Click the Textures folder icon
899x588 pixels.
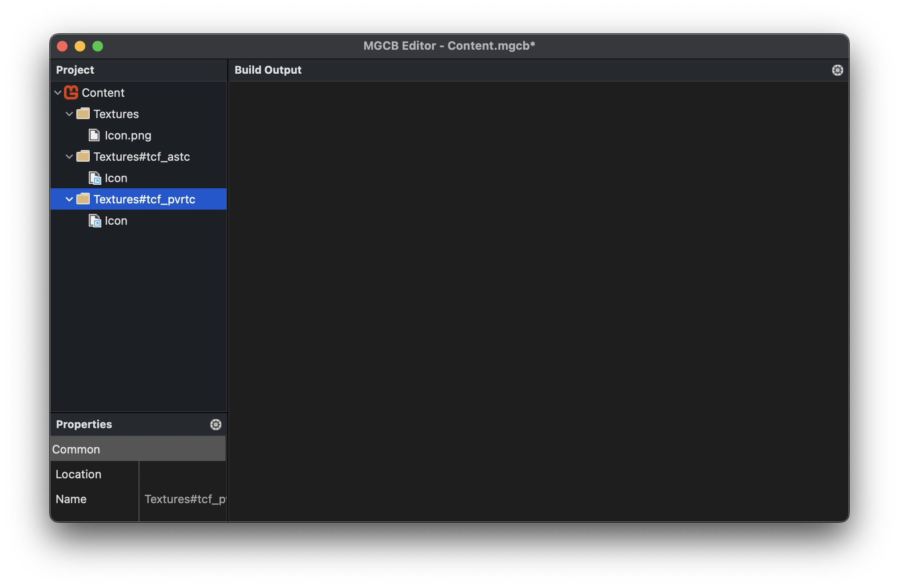click(x=83, y=114)
